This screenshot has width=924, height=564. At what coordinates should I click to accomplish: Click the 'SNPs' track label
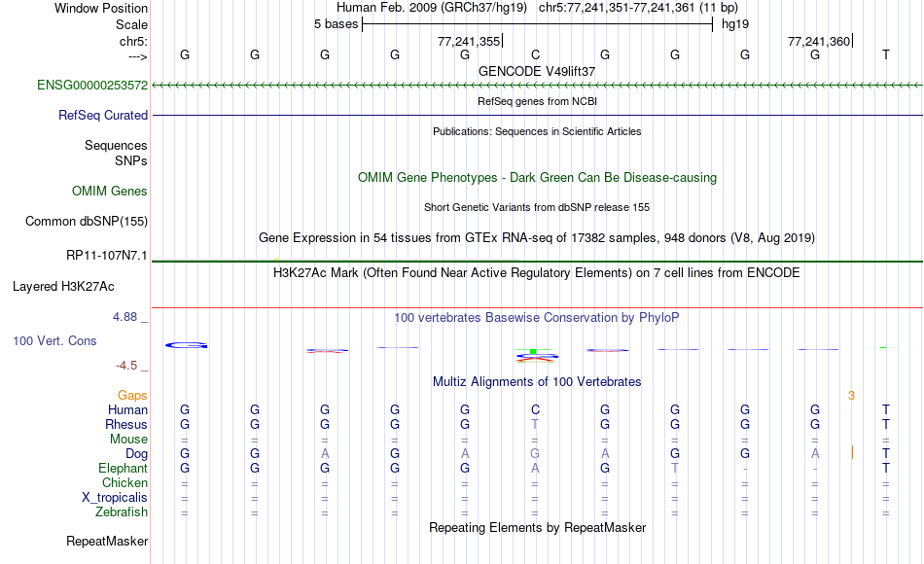131,160
